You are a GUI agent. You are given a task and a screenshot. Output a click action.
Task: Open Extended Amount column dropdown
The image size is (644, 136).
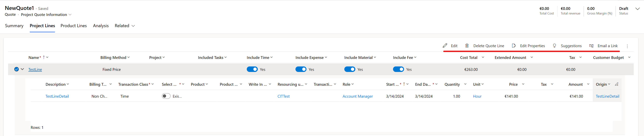pyautogui.click(x=532, y=57)
